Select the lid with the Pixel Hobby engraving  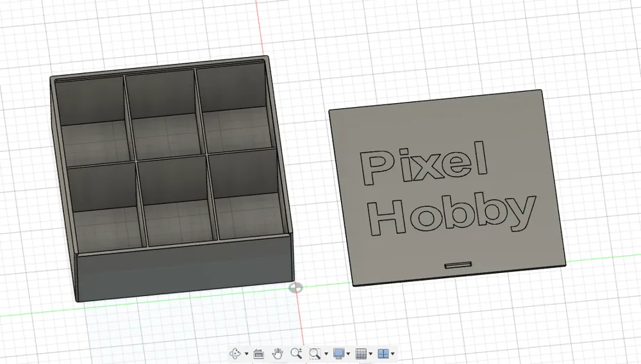click(447, 188)
